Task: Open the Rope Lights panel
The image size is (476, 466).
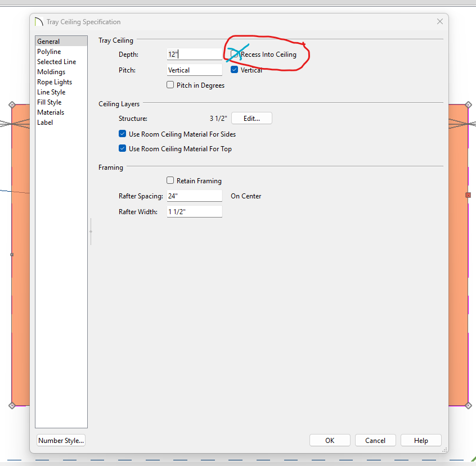Action: pyautogui.click(x=61, y=82)
